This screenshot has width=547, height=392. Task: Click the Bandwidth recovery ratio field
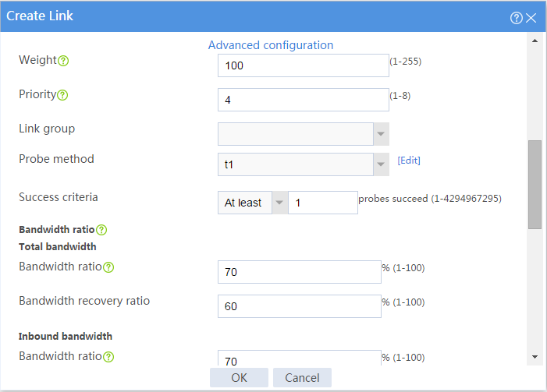(300, 306)
